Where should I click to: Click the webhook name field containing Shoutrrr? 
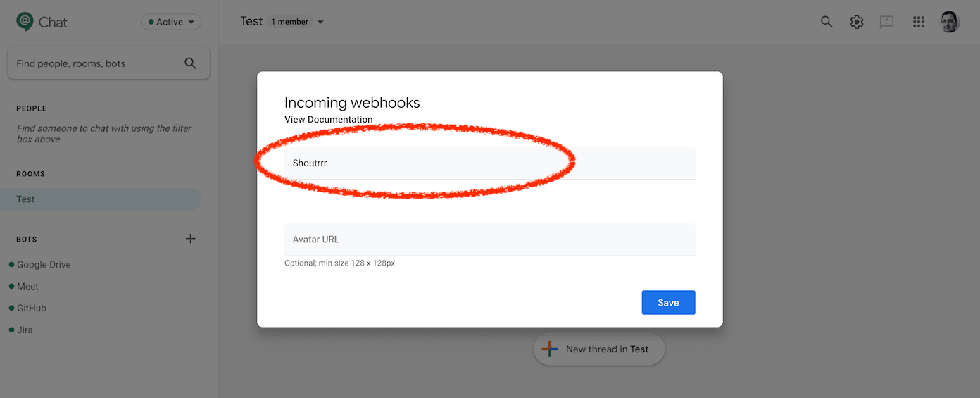(489, 163)
